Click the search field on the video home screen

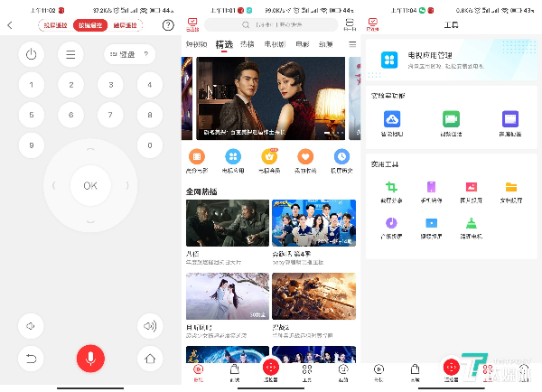[x=271, y=25]
